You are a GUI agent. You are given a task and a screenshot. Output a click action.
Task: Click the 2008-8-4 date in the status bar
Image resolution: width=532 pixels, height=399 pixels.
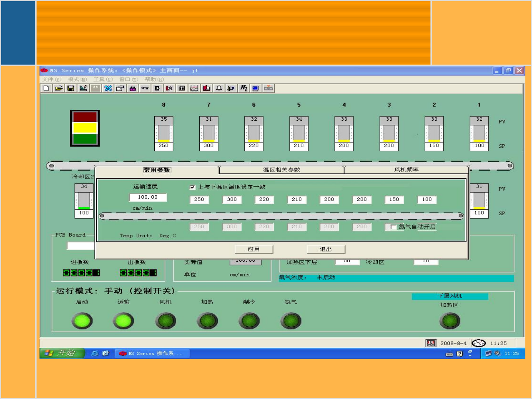coord(453,343)
